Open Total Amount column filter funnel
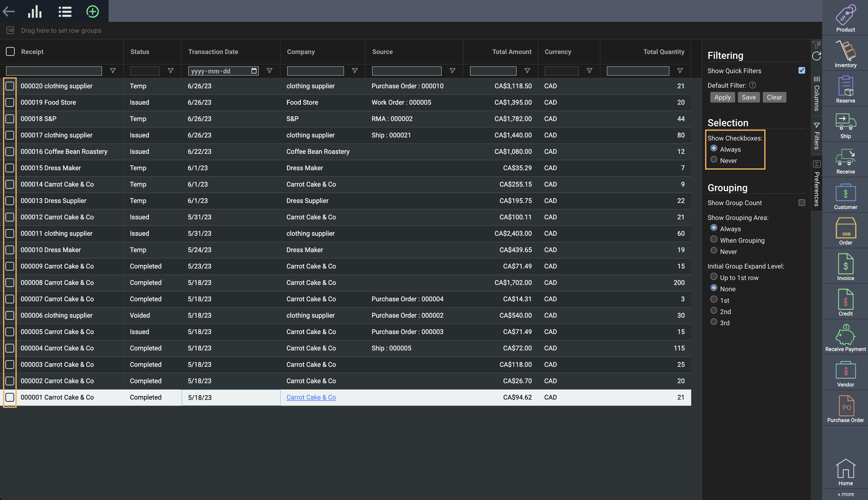The width and height of the screenshot is (868, 500). [527, 71]
